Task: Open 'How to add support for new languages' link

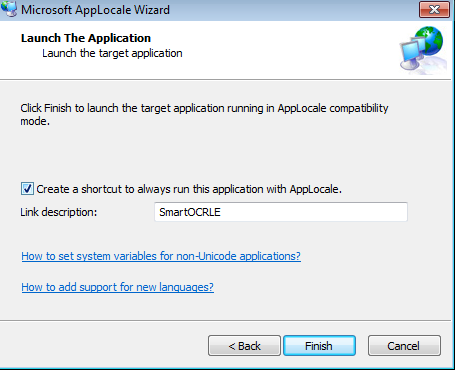Action: (117, 287)
